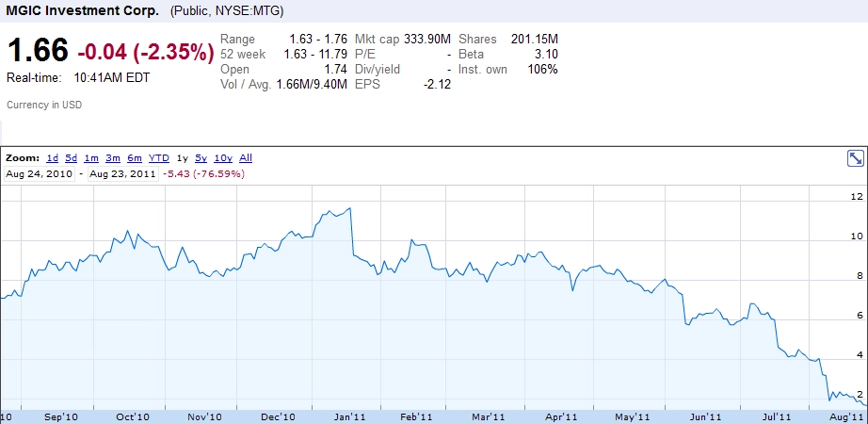Click the Shares value 201.15M
Viewport: 868px width, 424px height.
535,40
